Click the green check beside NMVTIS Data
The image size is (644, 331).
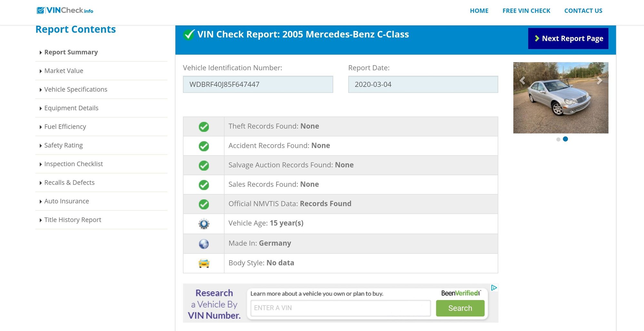[x=204, y=204]
